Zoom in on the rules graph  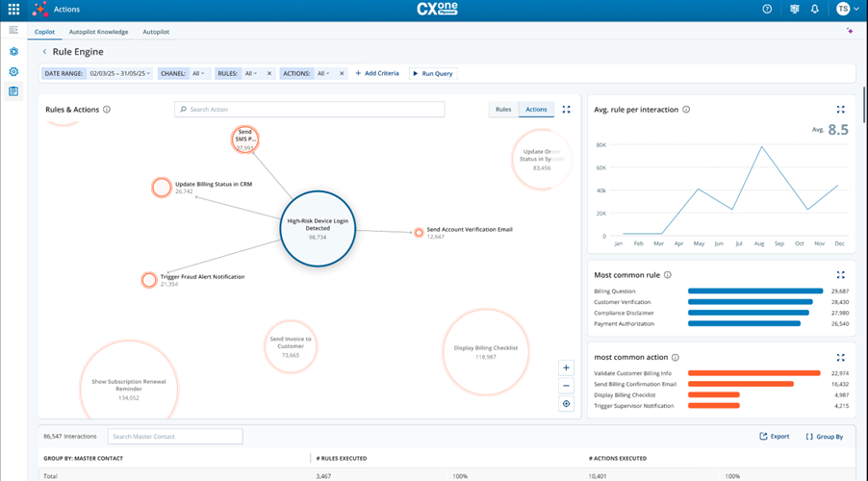point(566,367)
